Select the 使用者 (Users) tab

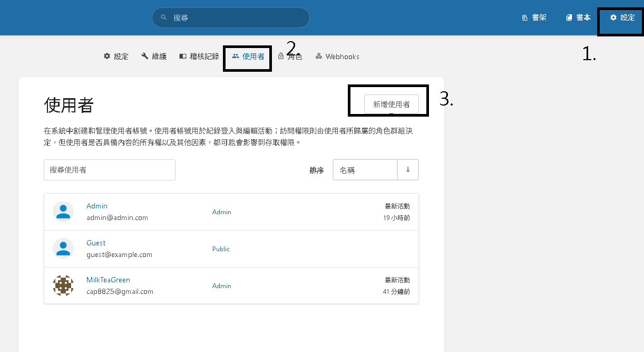click(248, 56)
